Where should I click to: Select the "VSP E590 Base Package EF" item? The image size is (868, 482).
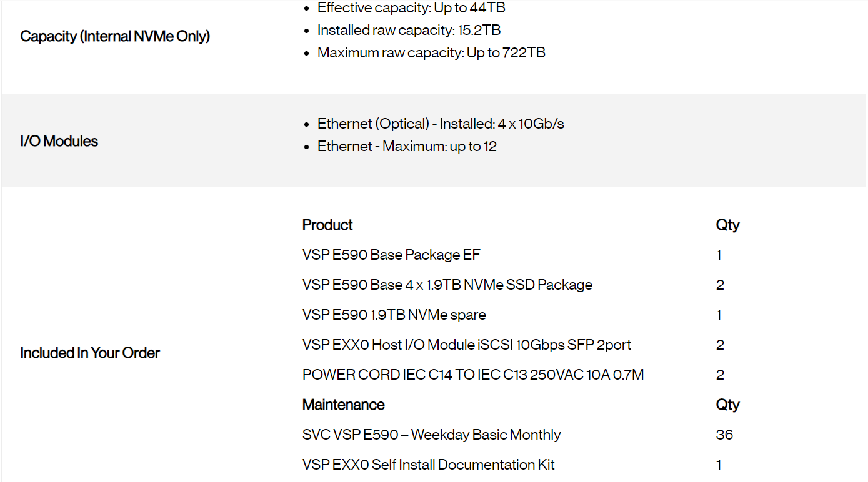[391, 255]
